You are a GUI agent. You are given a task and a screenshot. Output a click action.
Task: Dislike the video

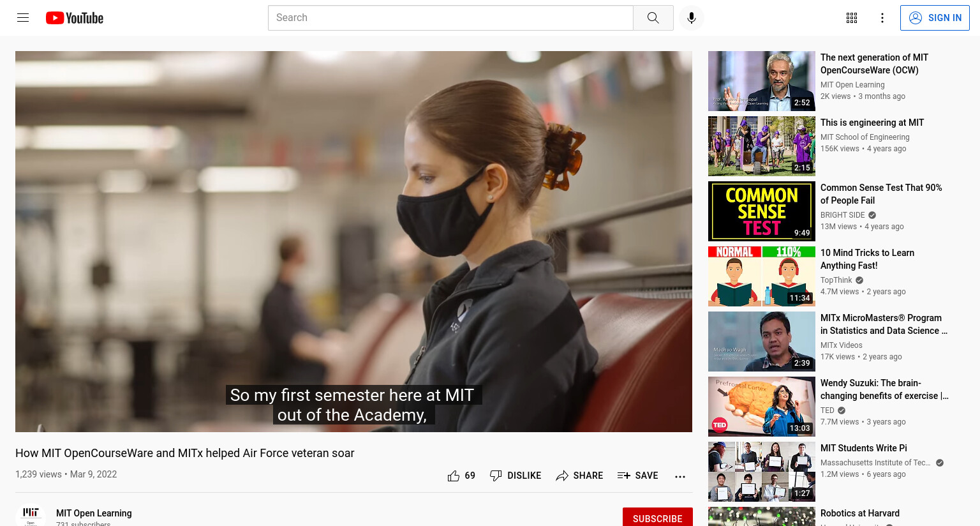tap(516, 476)
